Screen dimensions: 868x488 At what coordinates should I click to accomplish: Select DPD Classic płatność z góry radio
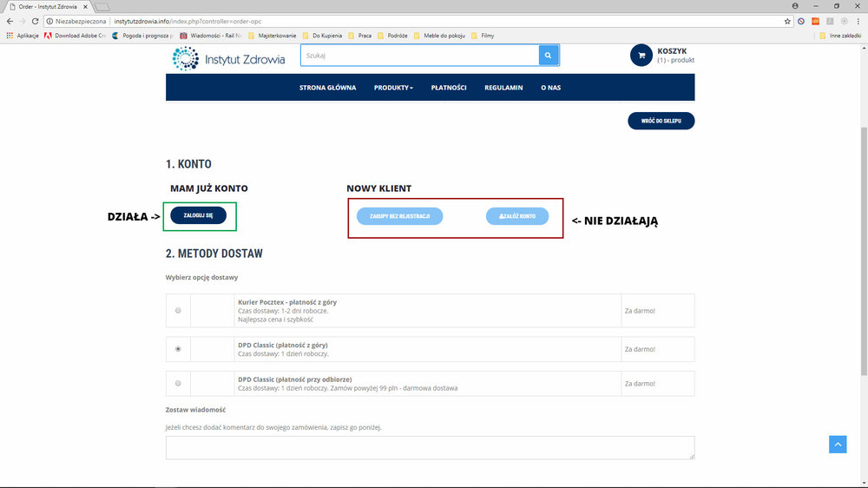178,349
